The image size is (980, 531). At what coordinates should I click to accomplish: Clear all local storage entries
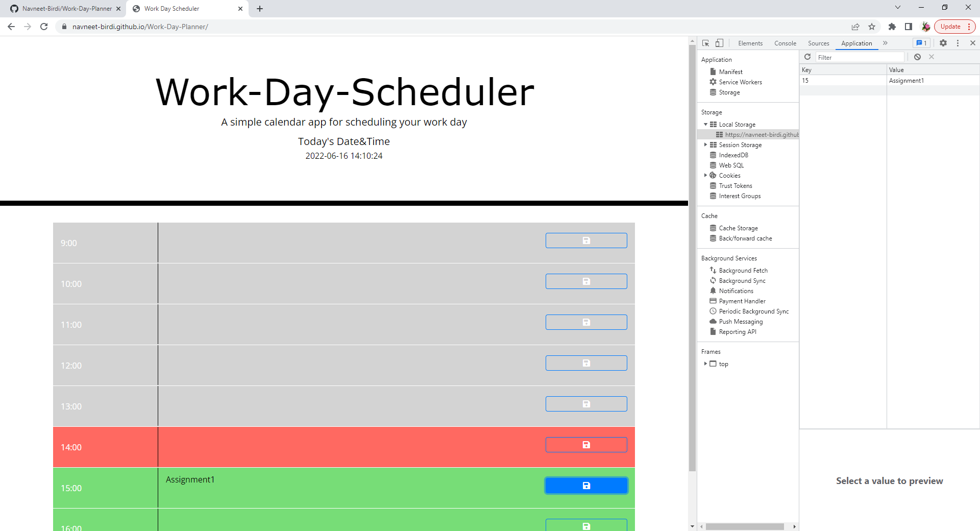[918, 57]
